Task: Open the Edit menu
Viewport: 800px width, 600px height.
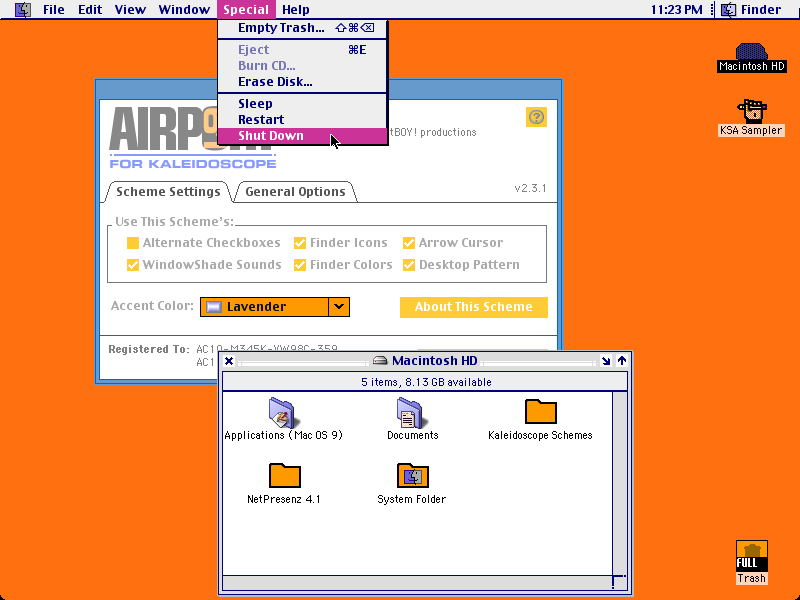Action: pyautogui.click(x=90, y=9)
